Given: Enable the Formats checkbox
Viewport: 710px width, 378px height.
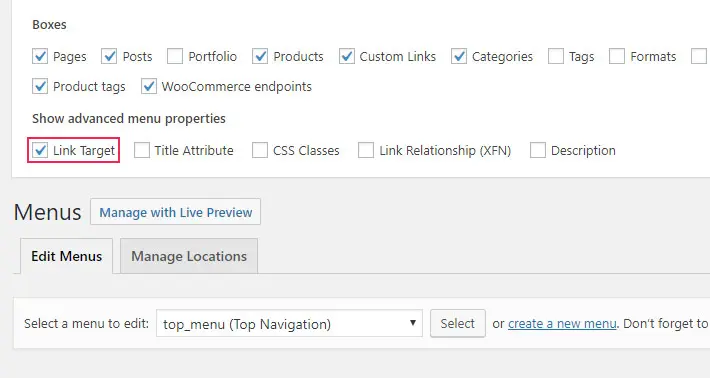Looking at the screenshot, I should click(x=617, y=56).
